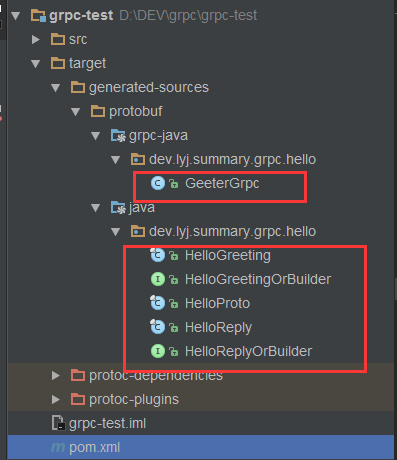Viewport: 397px width, 460px height.
Task: Click the HelloGreeting class icon
Action: pos(158,255)
